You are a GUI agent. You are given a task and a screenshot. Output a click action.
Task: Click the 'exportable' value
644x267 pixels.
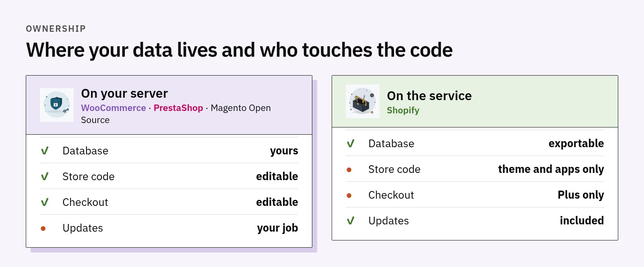coord(576,144)
